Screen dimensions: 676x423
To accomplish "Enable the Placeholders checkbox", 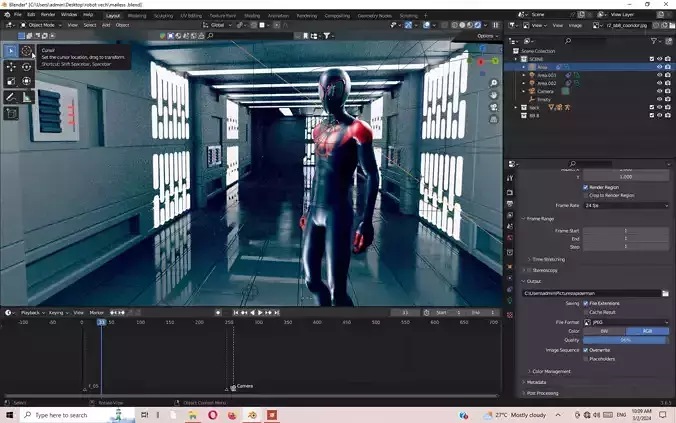I will click(585, 359).
